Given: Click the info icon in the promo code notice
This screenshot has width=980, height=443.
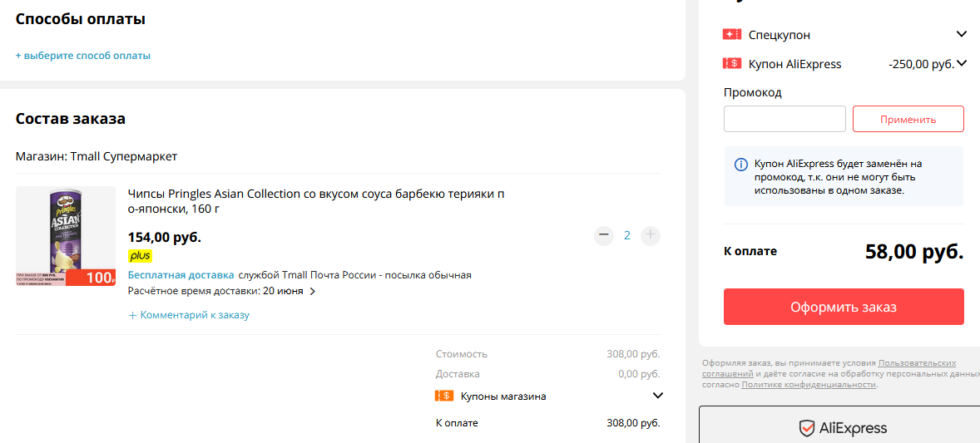Looking at the screenshot, I should click(x=740, y=165).
